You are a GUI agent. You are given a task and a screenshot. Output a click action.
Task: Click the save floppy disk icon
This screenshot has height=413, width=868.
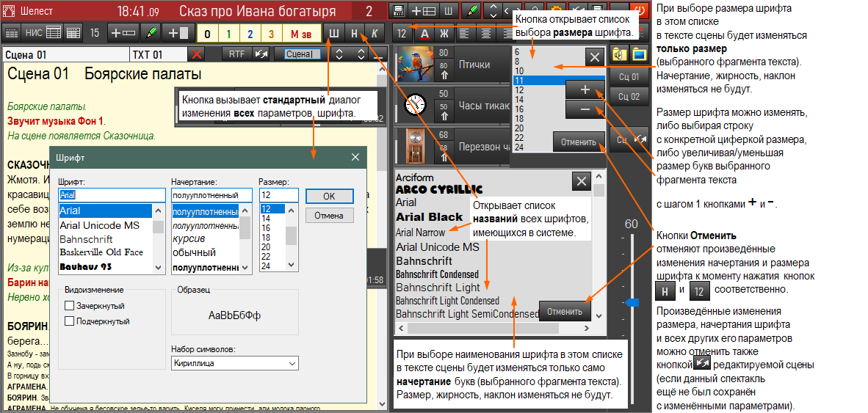[397, 10]
